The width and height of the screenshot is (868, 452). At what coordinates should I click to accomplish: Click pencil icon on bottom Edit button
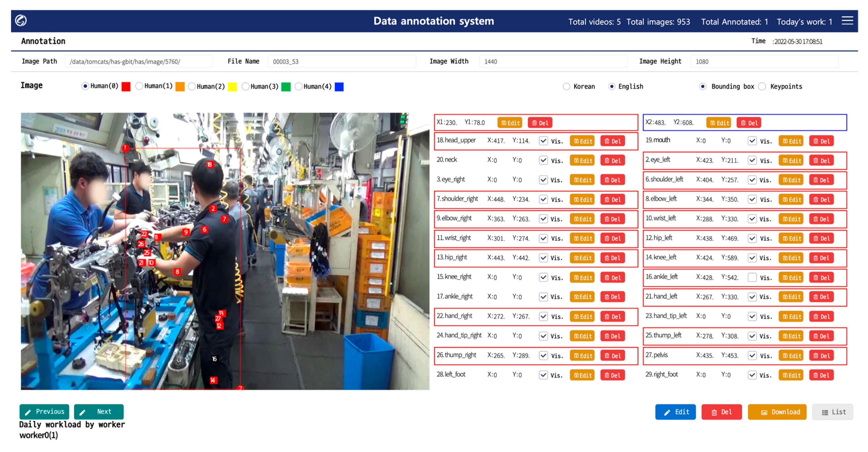click(667, 412)
